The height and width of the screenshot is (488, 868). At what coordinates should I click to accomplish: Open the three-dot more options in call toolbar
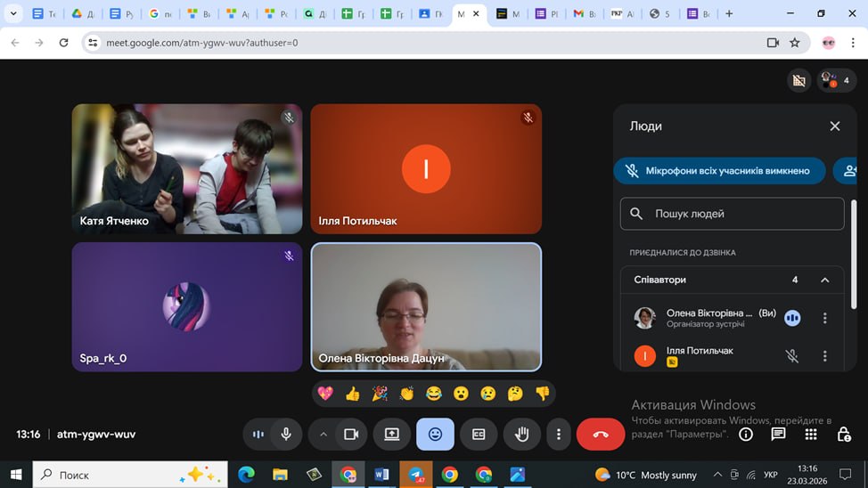pos(559,435)
